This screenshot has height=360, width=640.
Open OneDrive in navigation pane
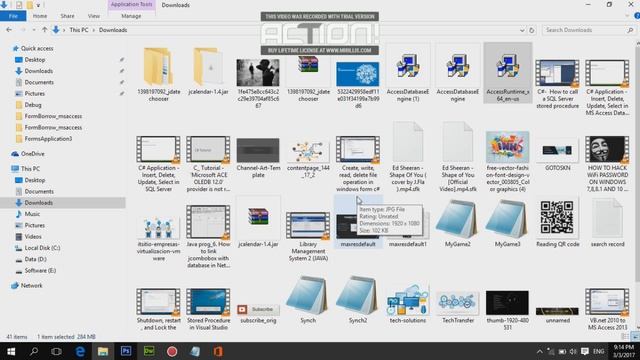click(x=32, y=154)
